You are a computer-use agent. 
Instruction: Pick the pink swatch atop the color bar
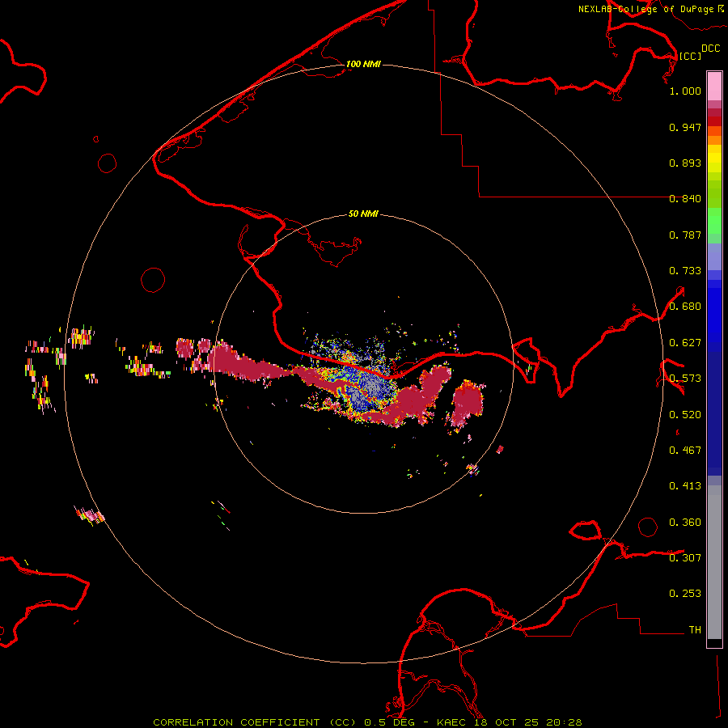(714, 85)
